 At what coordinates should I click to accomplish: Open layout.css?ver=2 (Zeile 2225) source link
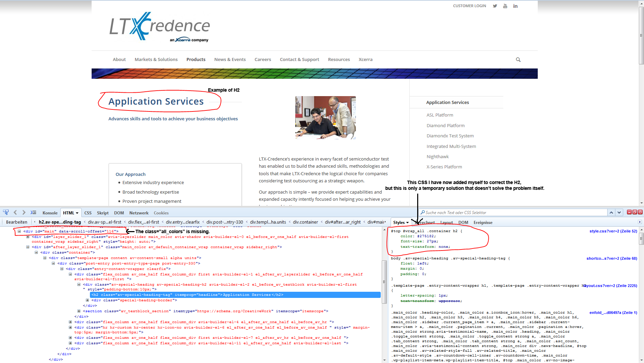610,286
